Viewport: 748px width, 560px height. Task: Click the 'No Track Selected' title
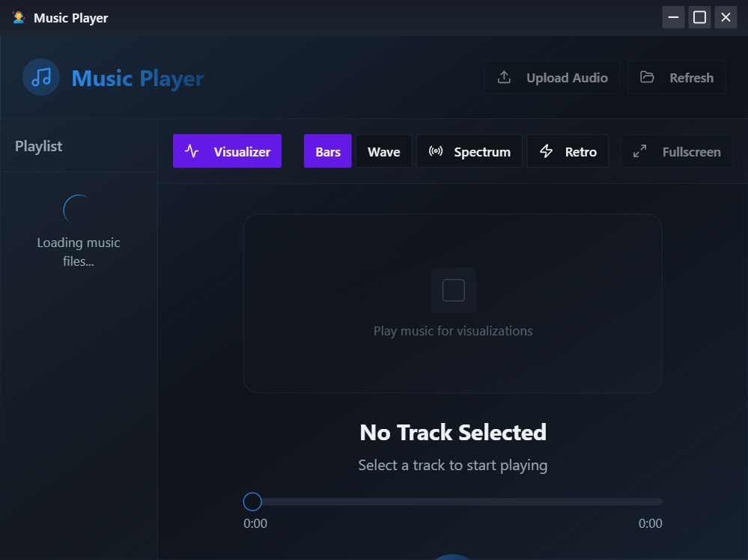click(x=453, y=433)
